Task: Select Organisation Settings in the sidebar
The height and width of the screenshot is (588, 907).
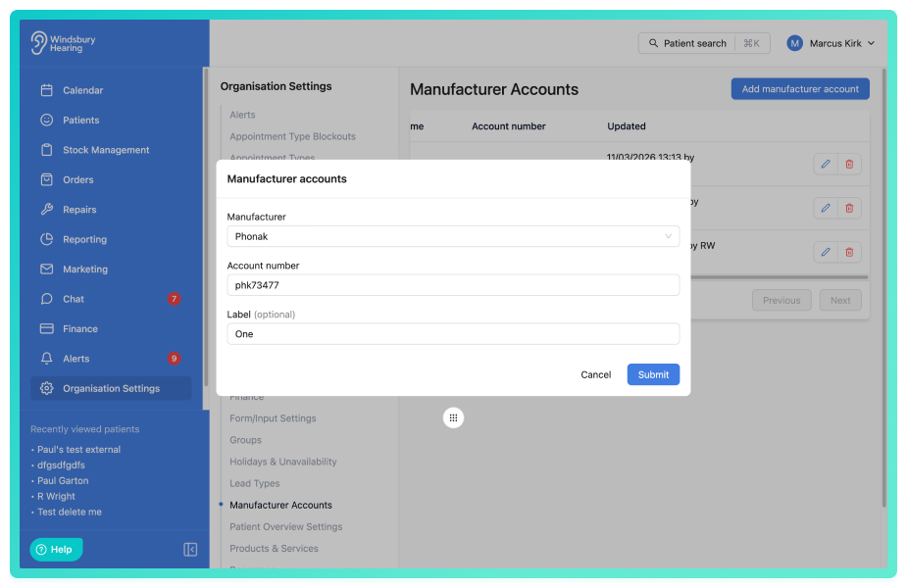Action: click(111, 388)
